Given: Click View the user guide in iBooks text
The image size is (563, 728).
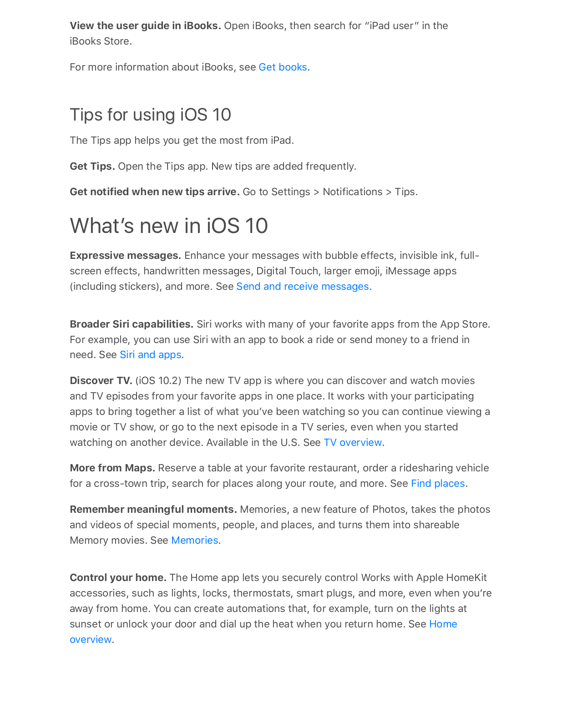Looking at the screenshot, I should point(145,26).
